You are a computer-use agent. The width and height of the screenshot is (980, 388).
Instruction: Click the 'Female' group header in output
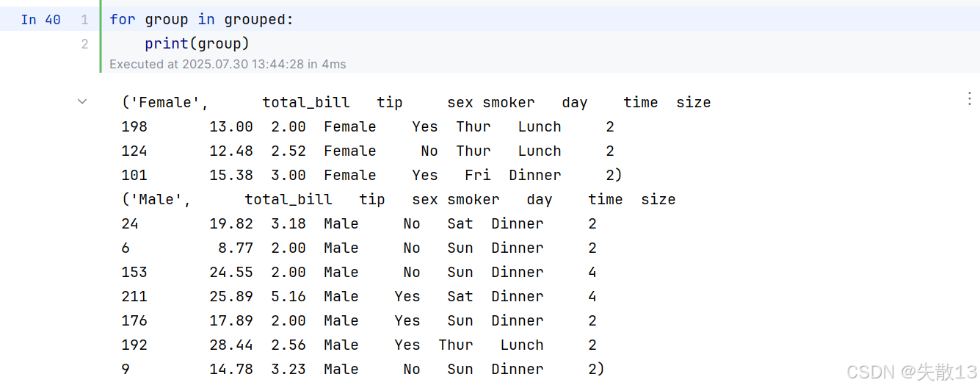[161, 103]
